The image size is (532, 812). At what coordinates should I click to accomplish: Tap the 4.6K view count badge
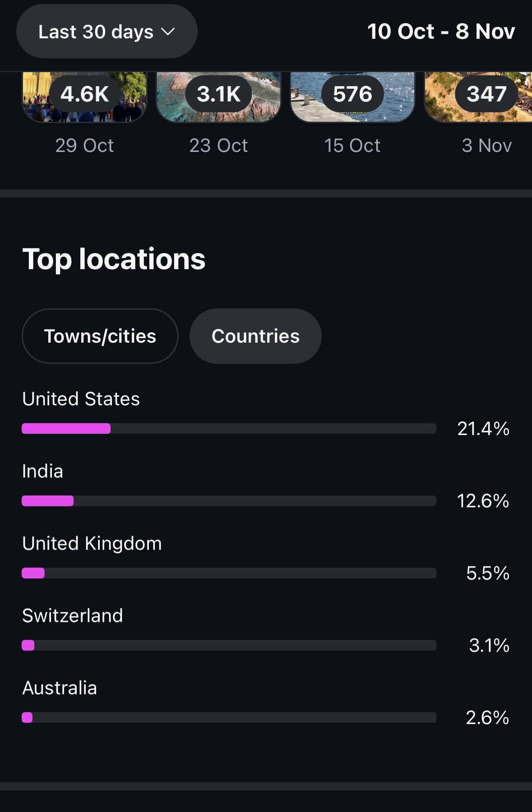[85, 94]
